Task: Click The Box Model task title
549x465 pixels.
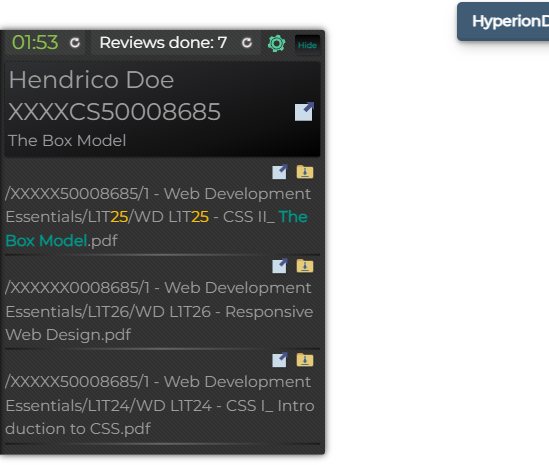Action: click(67, 141)
